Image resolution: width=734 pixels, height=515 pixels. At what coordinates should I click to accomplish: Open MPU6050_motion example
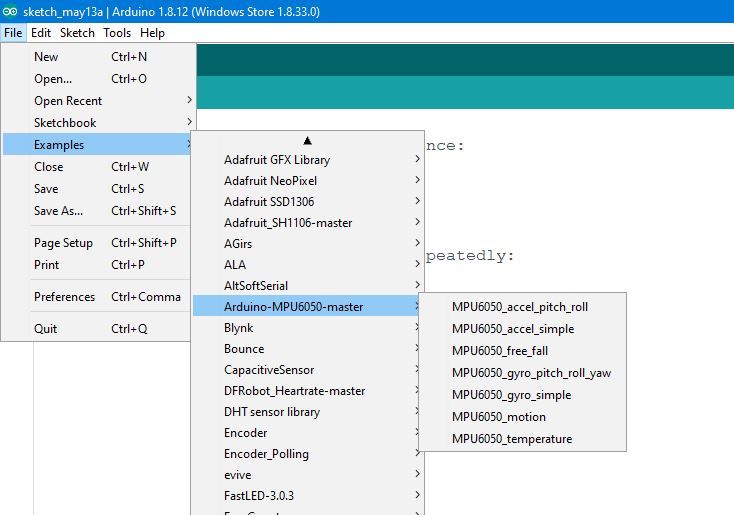[522, 417]
